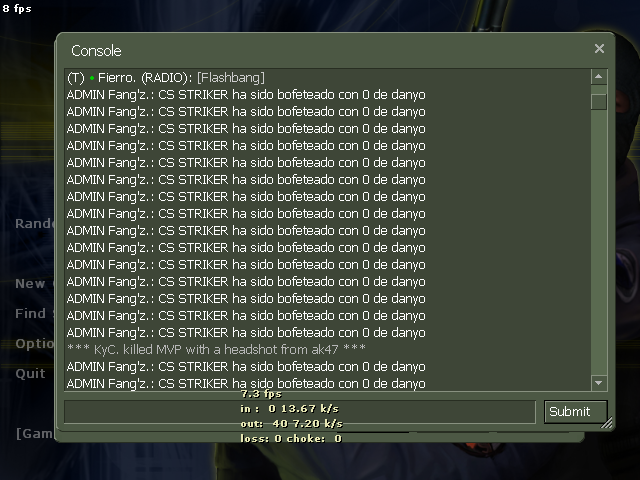The height and width of the screenshot is (480, 640).
Task: Click the resize grip beside Submit
Action: (607, 423)
